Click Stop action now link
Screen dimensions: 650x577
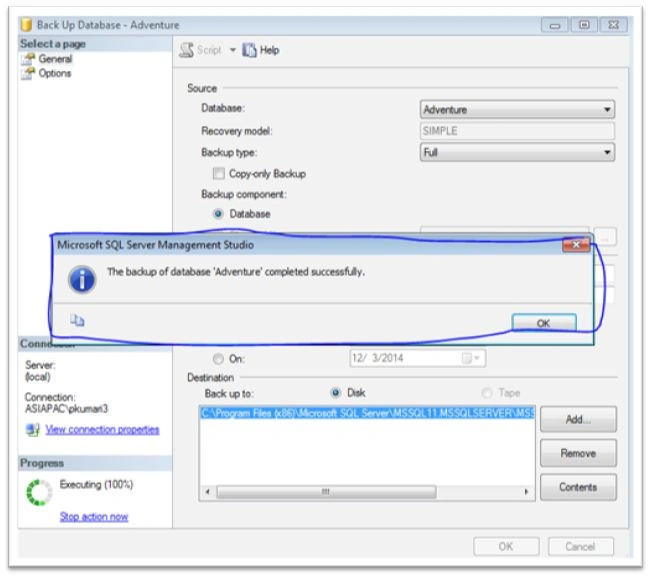[x=94, y=516]
